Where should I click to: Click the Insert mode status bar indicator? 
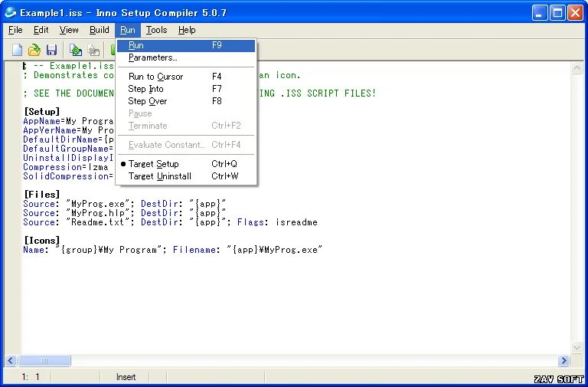click(126, 377)
